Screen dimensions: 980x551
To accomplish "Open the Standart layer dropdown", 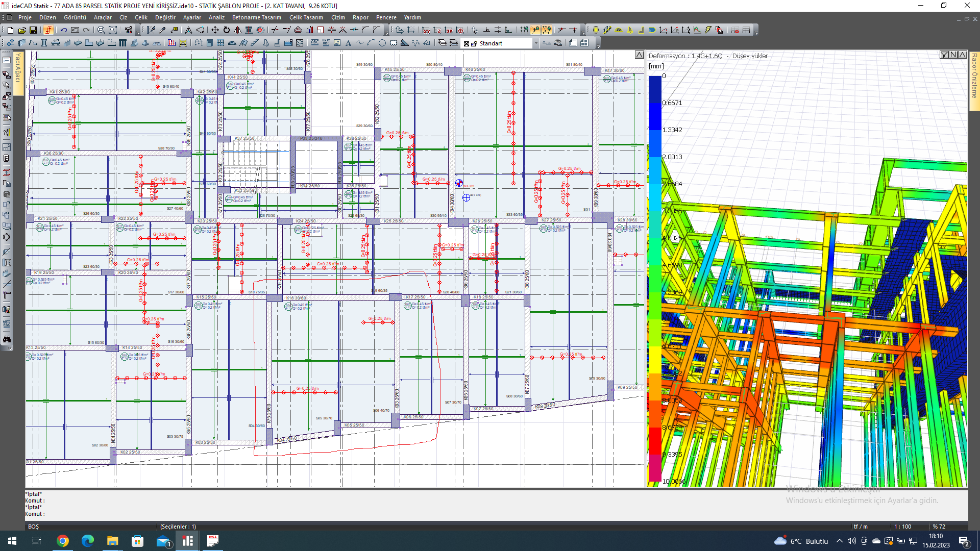I will 536,44.
